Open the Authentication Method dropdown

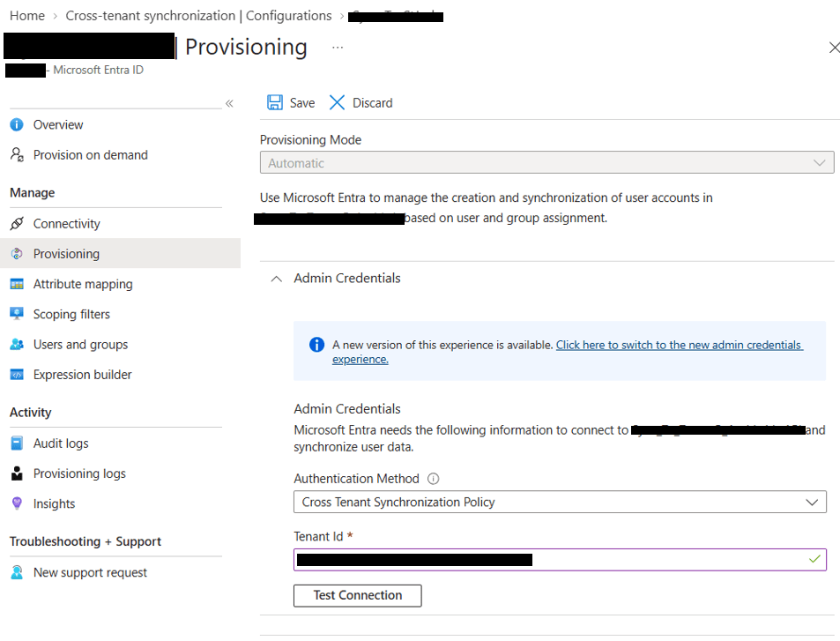(x=560, y=502)
